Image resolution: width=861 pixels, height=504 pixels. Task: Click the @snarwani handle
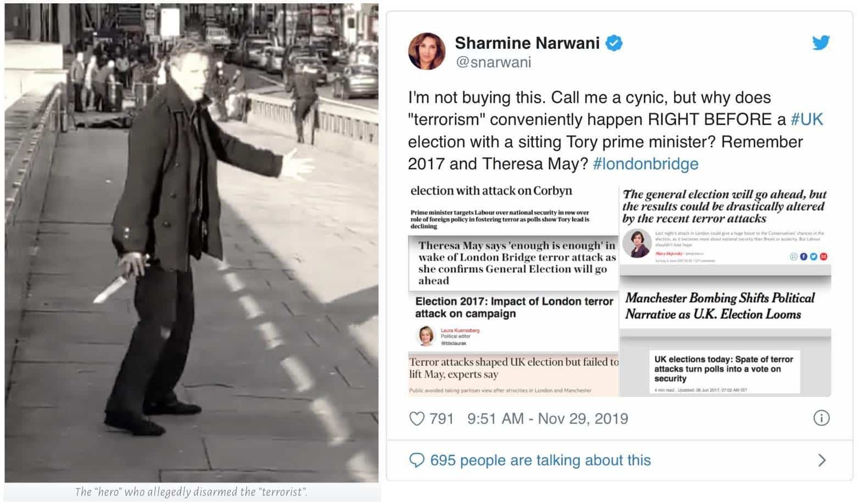click(x=493, y=62)
